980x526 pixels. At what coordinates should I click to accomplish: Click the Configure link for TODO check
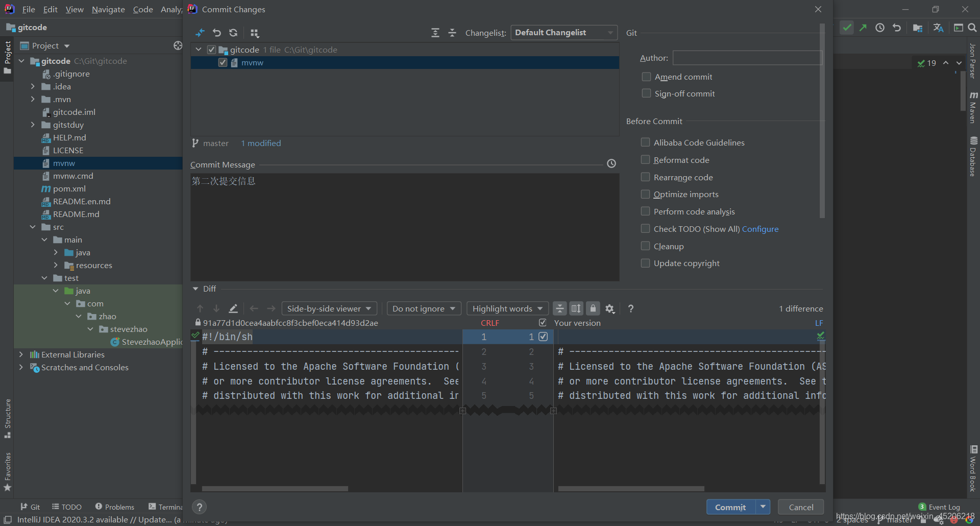[760, 229]
